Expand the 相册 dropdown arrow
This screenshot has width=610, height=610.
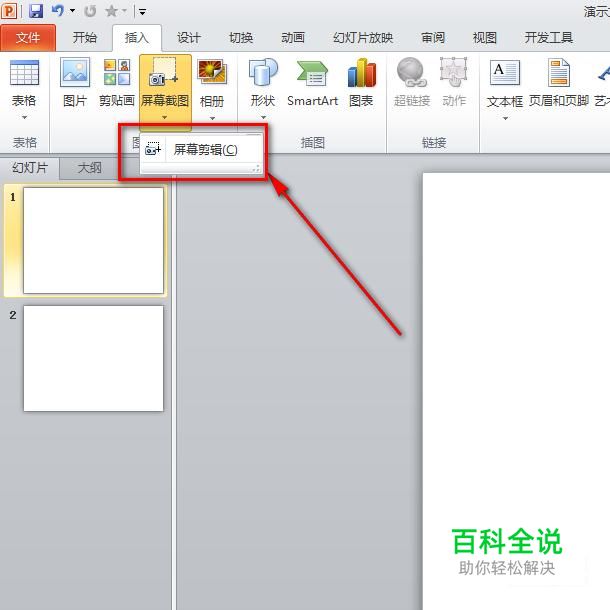[x=212, y=118]
